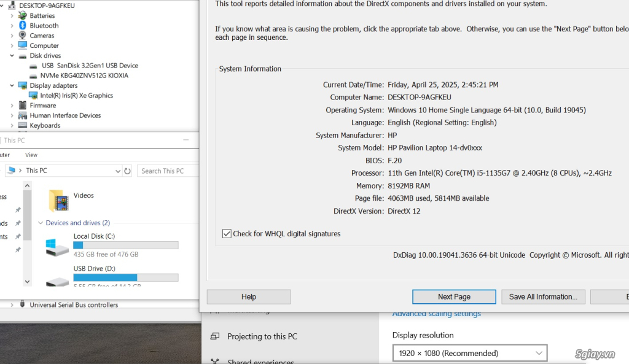Click the Human Interface Devices label

tap(65, 115)
